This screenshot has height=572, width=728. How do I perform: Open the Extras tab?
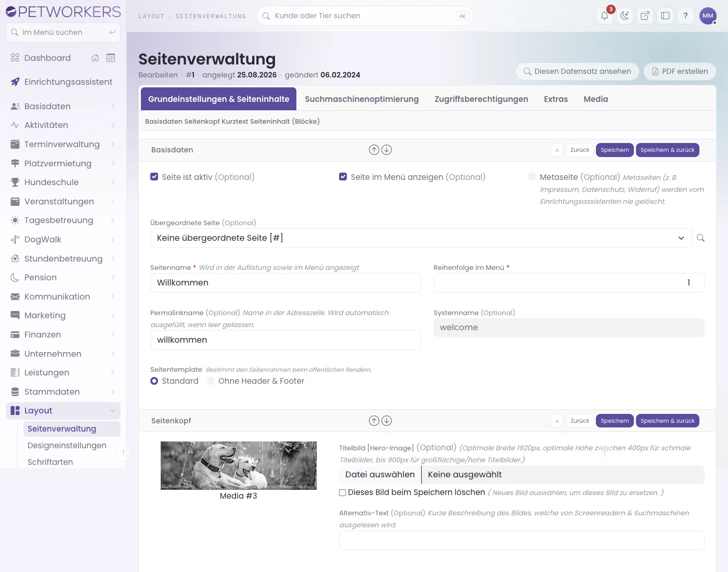(x=555, y=99)
